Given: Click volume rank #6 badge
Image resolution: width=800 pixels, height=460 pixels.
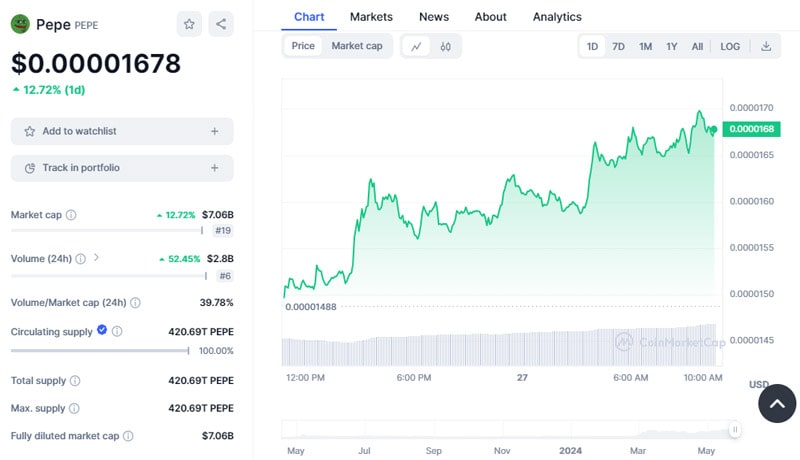Looking at the screenshot, I should pos(225,276).
